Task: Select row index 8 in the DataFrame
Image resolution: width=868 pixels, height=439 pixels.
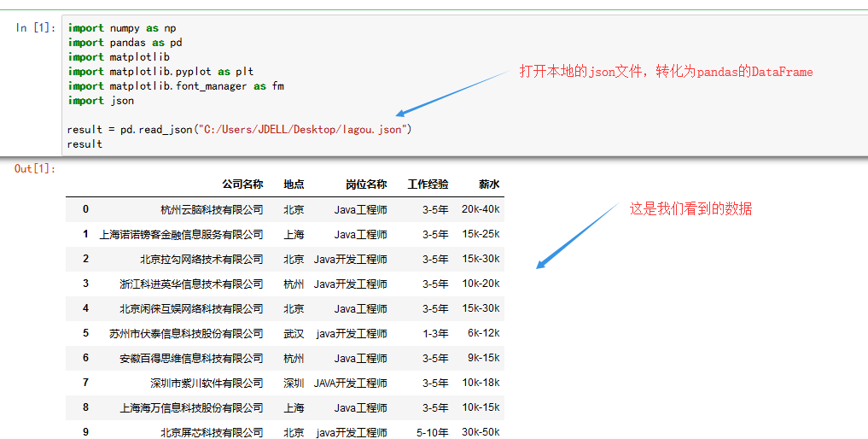Action: tap(86, 407)
